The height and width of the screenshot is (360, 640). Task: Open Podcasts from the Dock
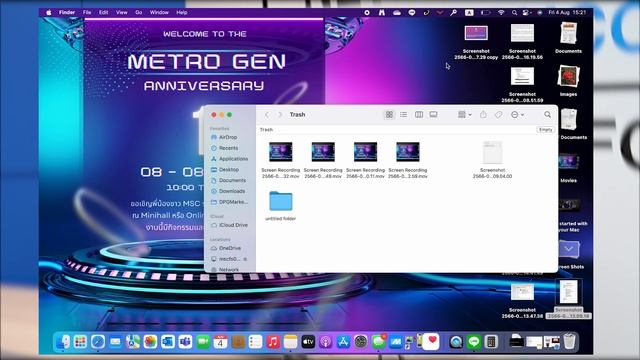(x=326, y=342)
